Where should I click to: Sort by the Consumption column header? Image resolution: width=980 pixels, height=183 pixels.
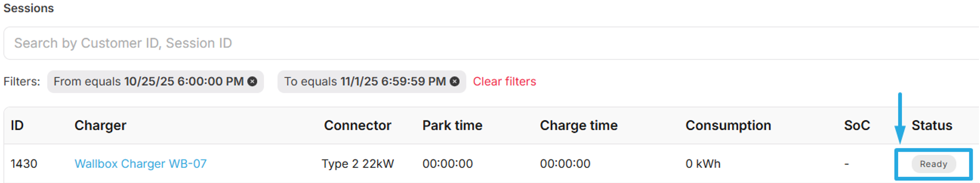tap(728, 126)
